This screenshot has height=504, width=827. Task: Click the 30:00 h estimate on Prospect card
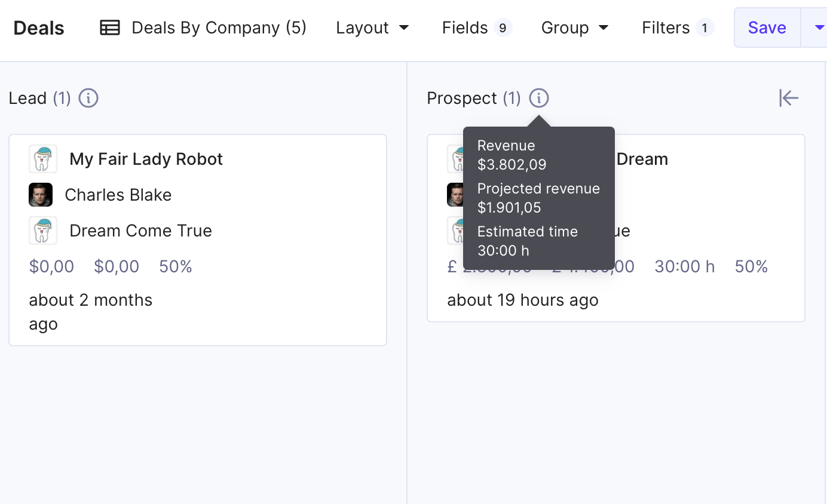click(685, 266)
